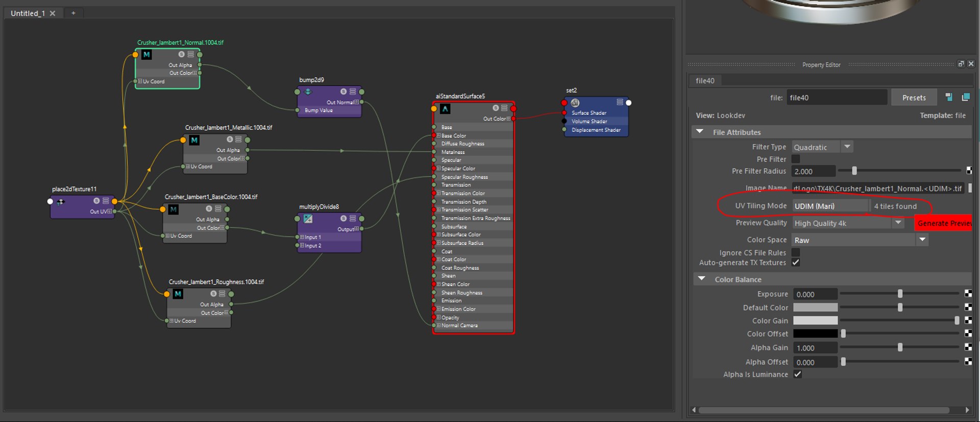Expand Input 1 plus on multiplyDivide8

tap(302, 237)
